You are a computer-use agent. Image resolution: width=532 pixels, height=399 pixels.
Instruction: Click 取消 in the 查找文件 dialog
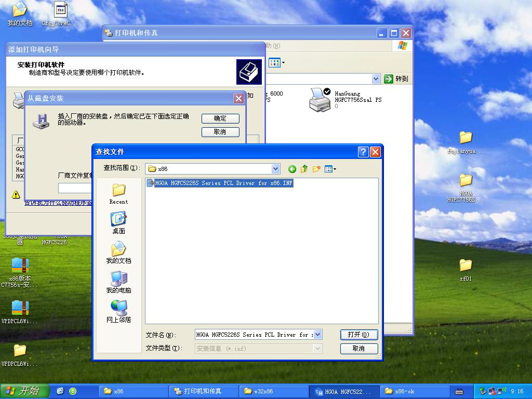358,349
